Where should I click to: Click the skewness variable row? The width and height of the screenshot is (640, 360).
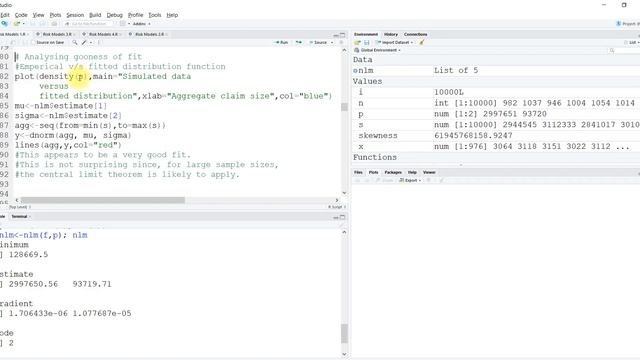[496, 136]
